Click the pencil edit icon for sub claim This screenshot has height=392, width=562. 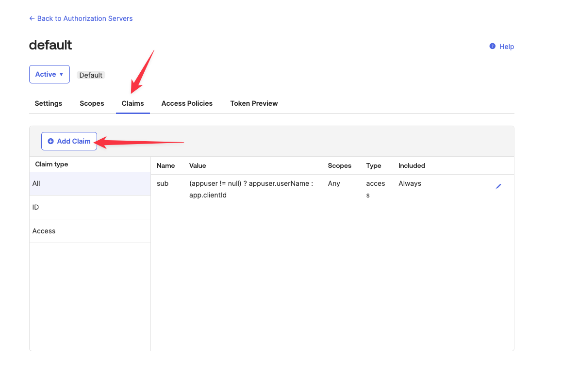point(498,187)
